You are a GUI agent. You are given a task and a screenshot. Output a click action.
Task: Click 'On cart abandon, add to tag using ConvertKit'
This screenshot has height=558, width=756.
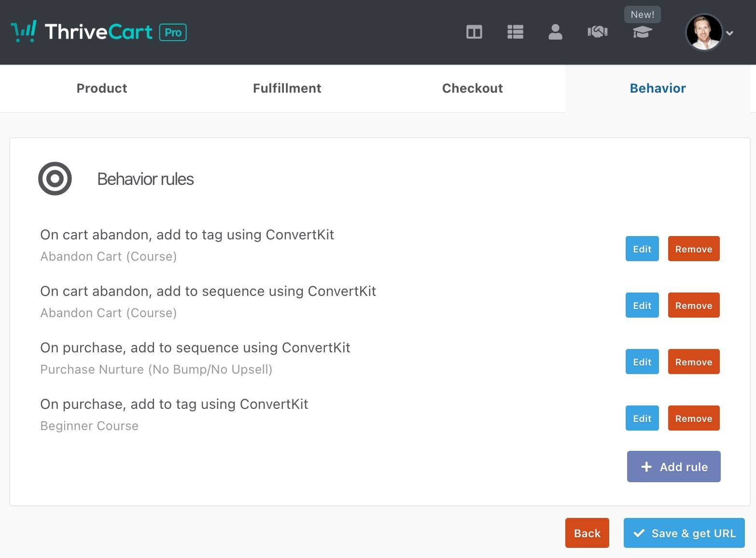point(187,235)
